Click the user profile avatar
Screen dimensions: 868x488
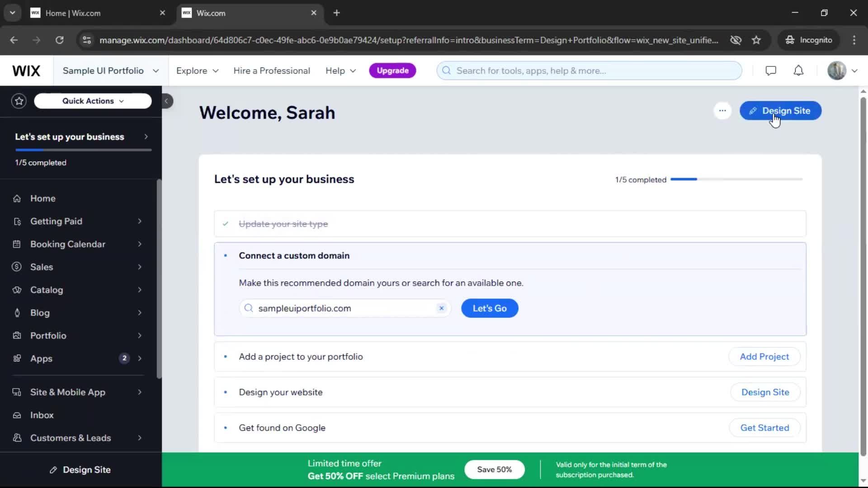pyautogui.click(x=837, y=70)
